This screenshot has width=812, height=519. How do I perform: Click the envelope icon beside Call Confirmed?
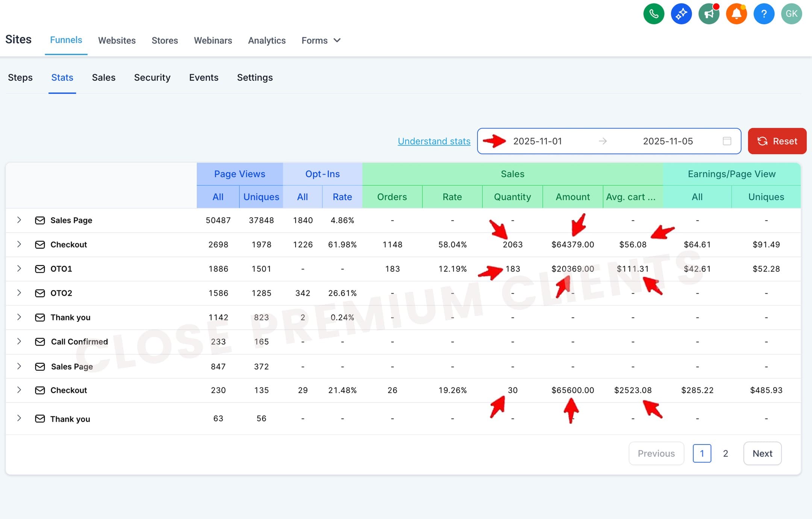[x=40, y=341]
